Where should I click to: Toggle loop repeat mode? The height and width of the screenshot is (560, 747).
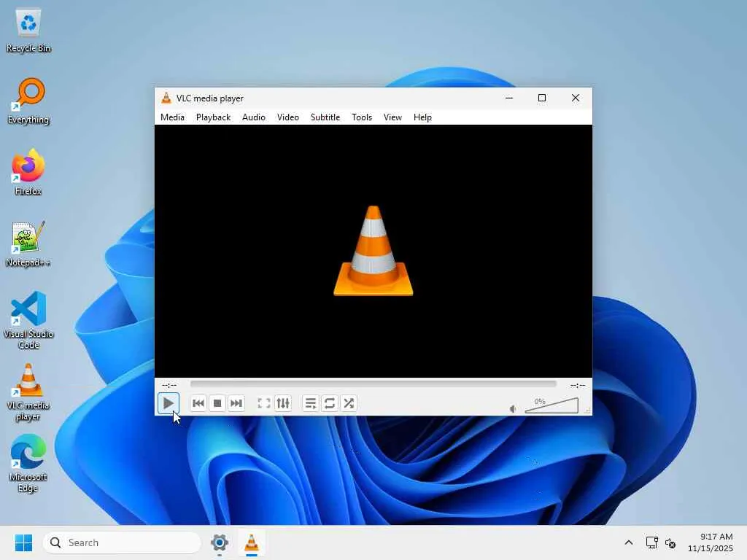click(x=330, y=403)
